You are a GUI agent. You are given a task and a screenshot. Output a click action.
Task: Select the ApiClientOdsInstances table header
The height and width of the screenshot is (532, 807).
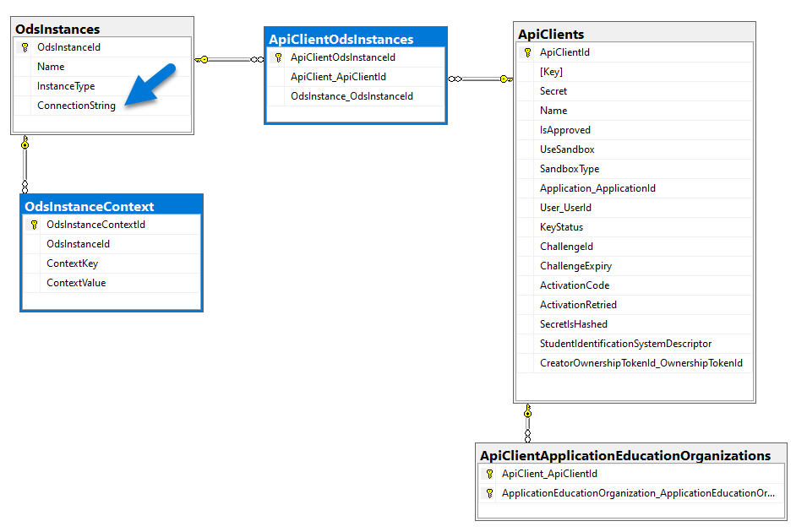pyautogui.click(x=356, y=39)
